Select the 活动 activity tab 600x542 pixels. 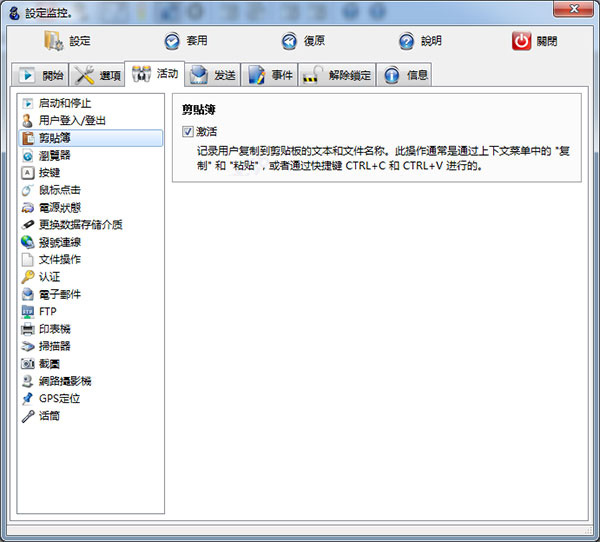pyautogui.click(x=155, y=73)
